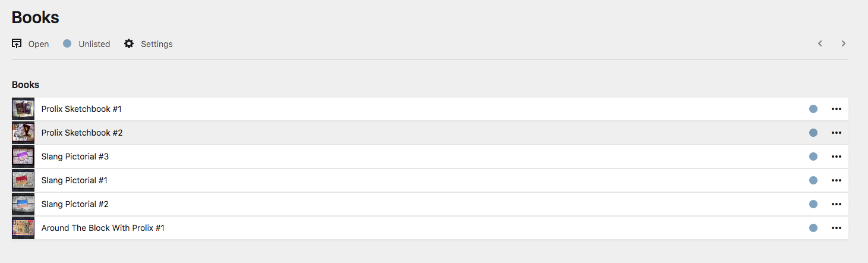The height and width of the screenshot is (263, 868).
Task: Toggle status dot for Around The Block
Action: point(813,228)
